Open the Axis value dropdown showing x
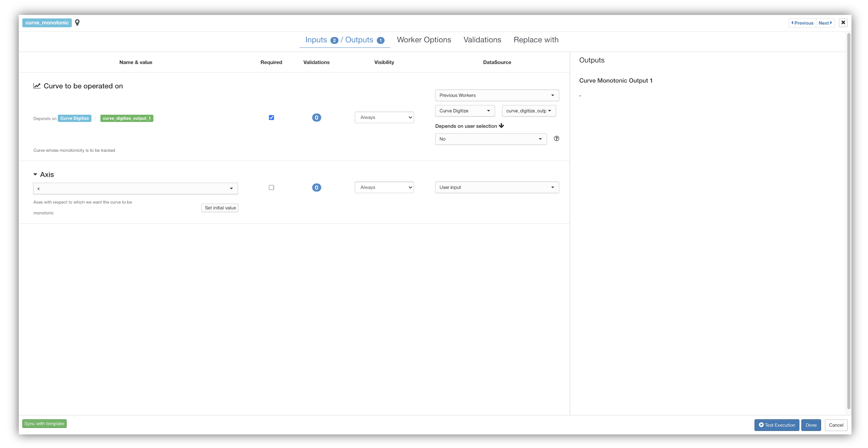Image resolution: width=868 pixels, height=448 pixels. (135, 189)
